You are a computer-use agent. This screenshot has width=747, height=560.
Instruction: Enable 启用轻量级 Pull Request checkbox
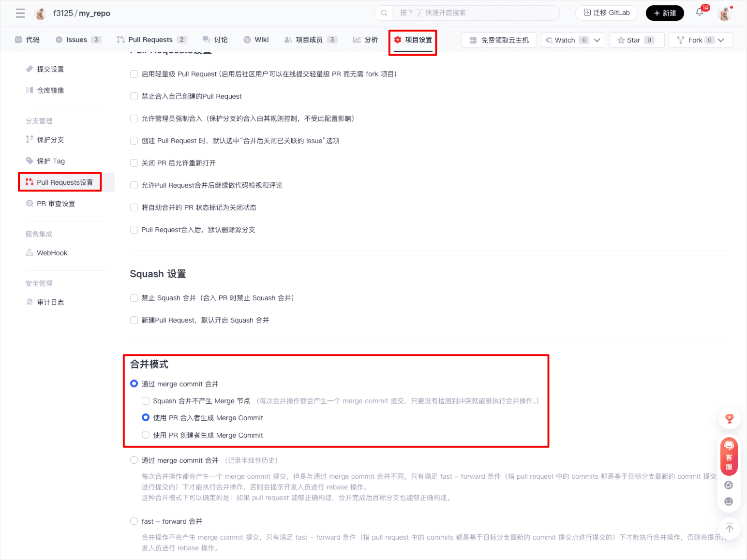pyautogui.click(x=134, y=74)
